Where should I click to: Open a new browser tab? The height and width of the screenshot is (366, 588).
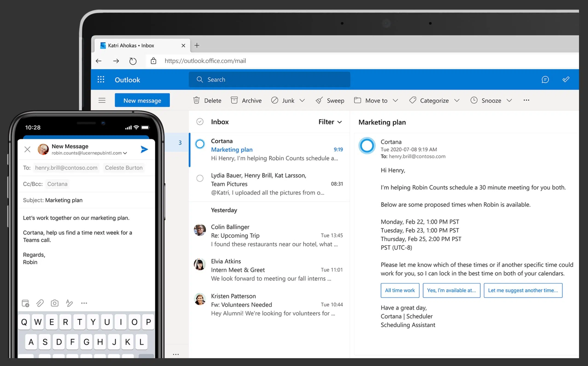click(197, 45)
